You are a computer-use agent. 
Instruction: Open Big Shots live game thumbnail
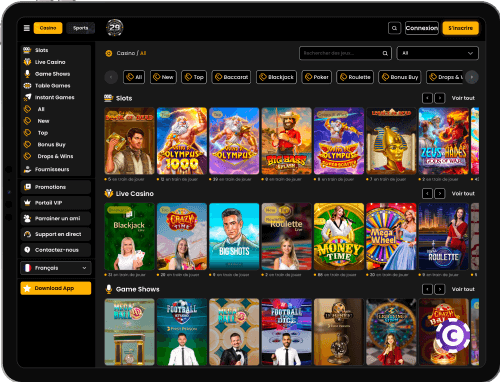234,236
